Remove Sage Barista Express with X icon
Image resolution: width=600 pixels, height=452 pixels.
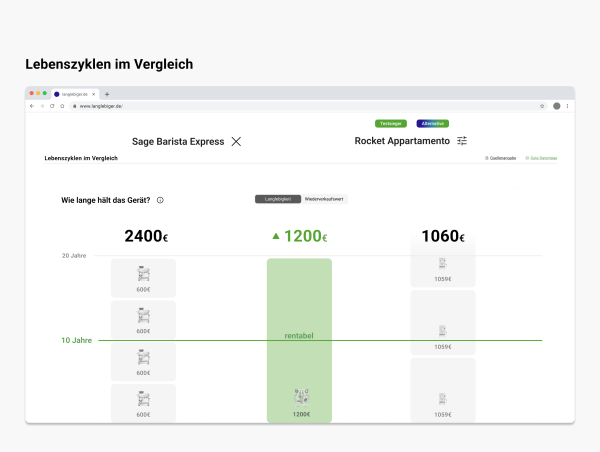[x=236, y=142]
